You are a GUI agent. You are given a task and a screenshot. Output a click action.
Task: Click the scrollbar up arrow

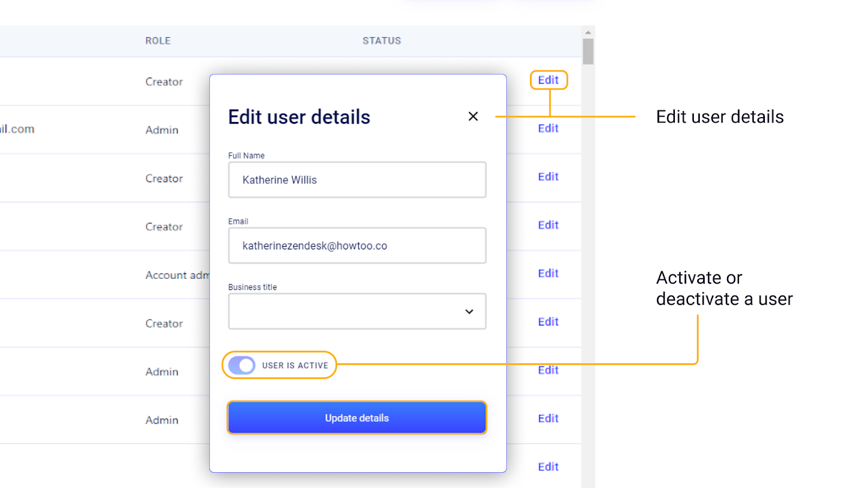click(588, 33)
